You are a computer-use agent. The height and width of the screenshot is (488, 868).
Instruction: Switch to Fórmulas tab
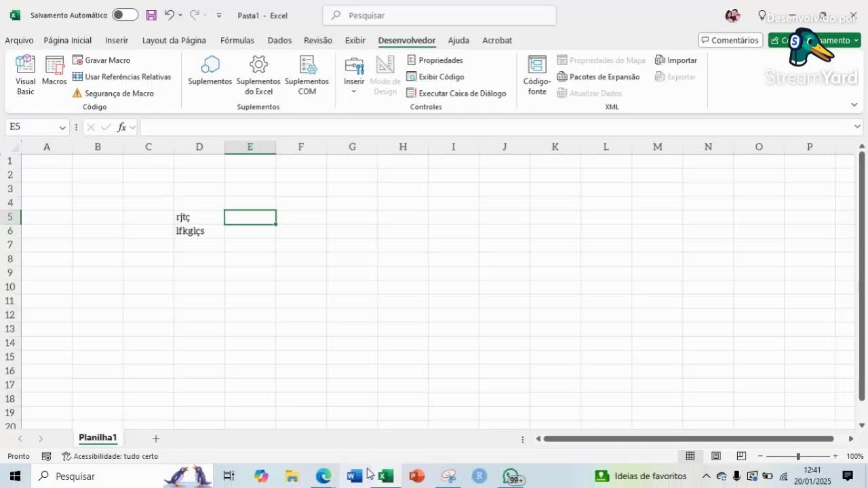[x=237, y=40]
